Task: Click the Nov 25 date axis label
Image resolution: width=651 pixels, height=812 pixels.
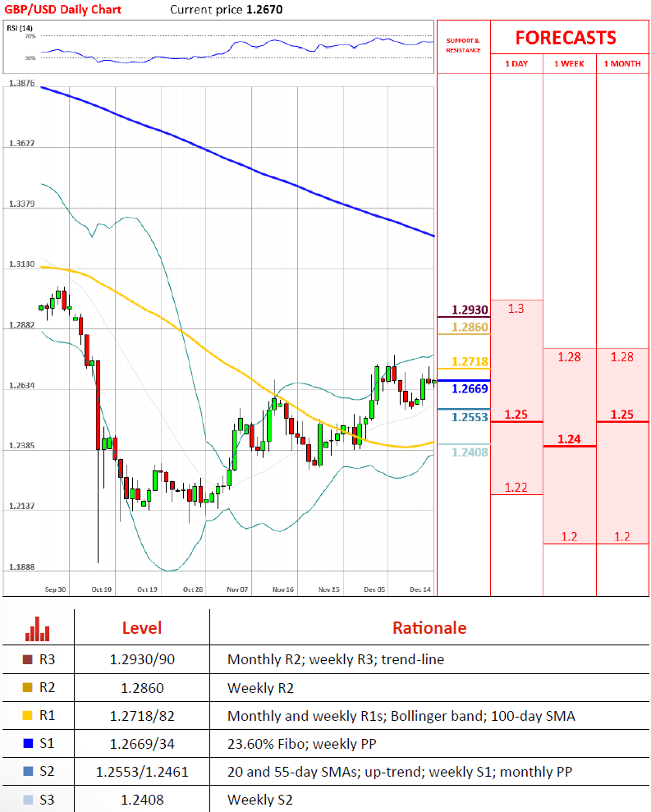Action: [x=329, y=590]
